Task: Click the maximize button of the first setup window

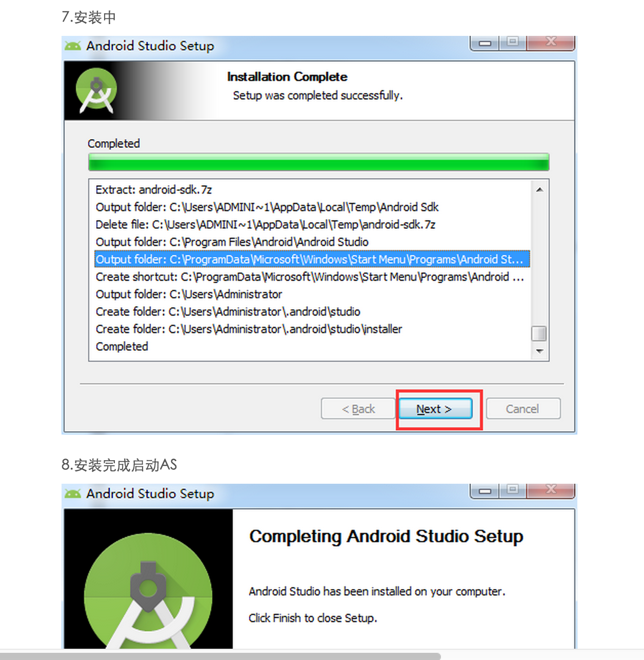Action: [x=513, y=43]
